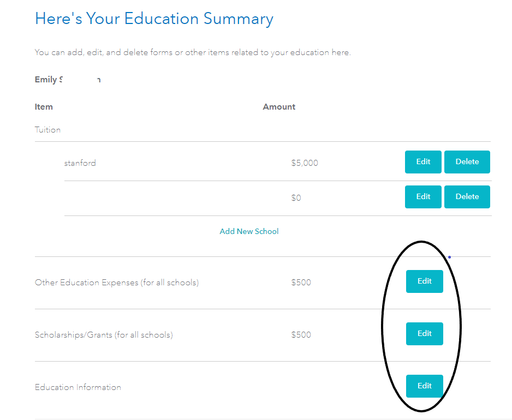Screen dimensions: 512x420
Task: Click the stanford school name text
Action: click(x=80, y=163)
